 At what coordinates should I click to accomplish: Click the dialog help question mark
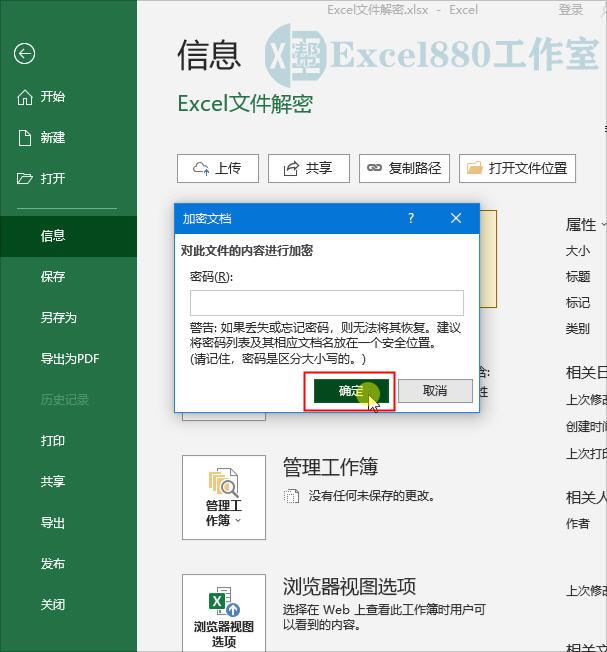pyautogui.click(x=411, y=218)
